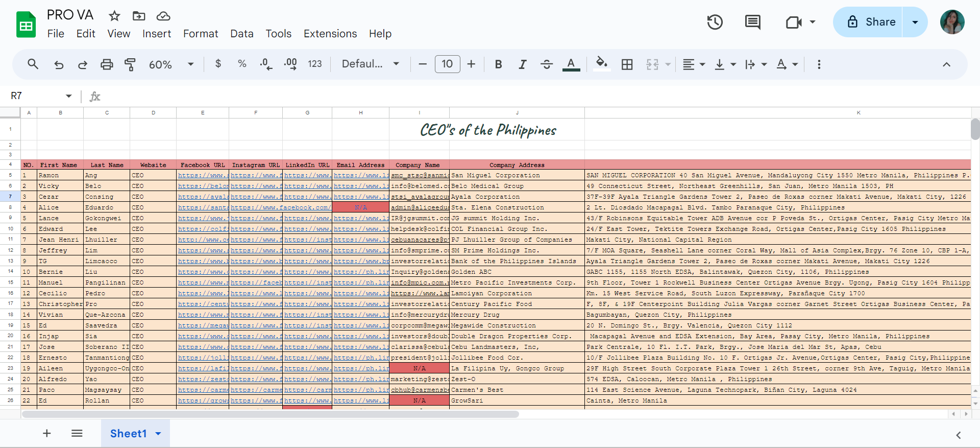Toggle bold formatting
The width and height of the screenshot is (980, 448).
tap(499, 64)
